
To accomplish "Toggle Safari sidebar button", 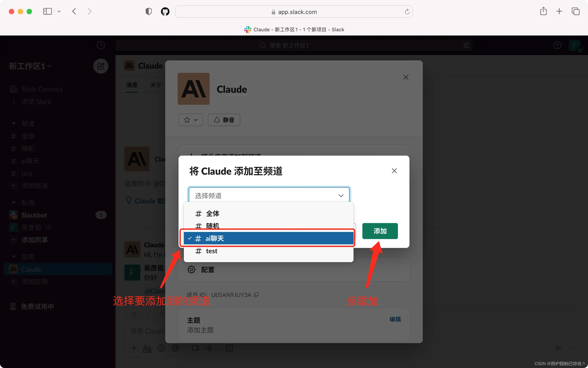I will coord(48,12).
